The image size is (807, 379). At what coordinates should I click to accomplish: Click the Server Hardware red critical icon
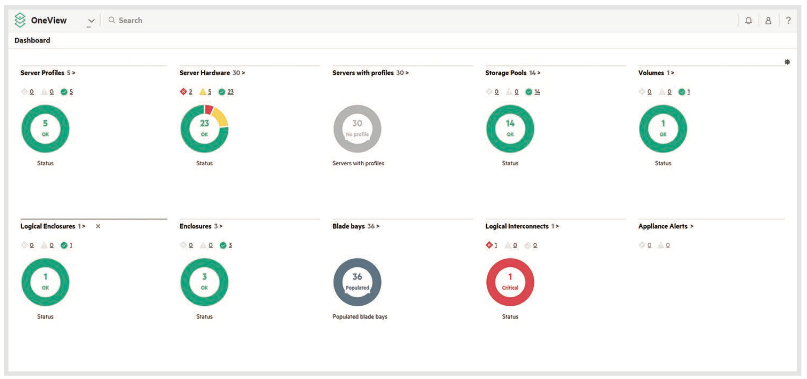click(183, 92)
